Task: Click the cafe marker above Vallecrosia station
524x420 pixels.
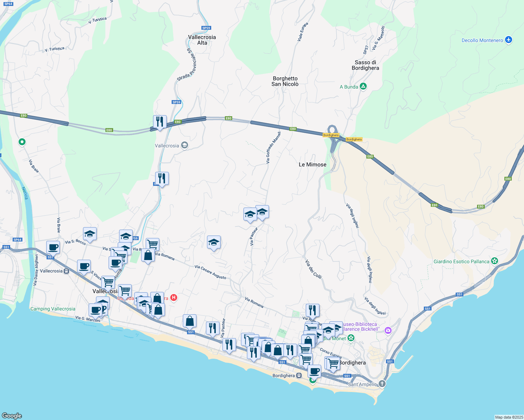Action: tap(84, 267)
